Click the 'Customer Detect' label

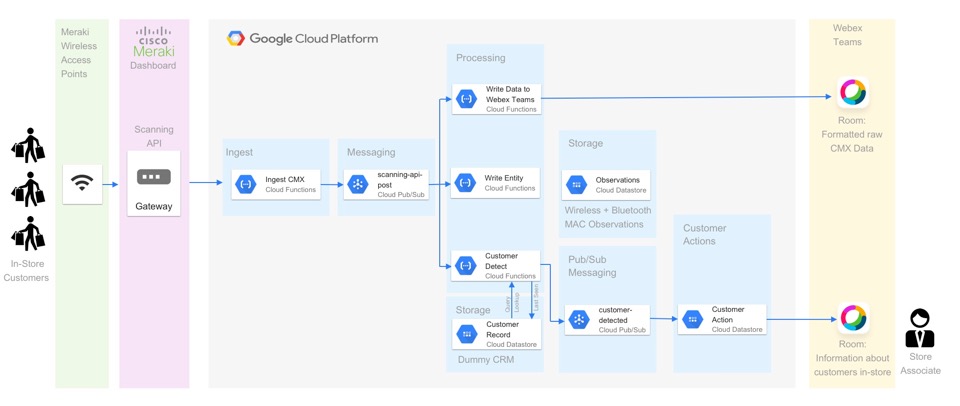click(x=501, y=261)
